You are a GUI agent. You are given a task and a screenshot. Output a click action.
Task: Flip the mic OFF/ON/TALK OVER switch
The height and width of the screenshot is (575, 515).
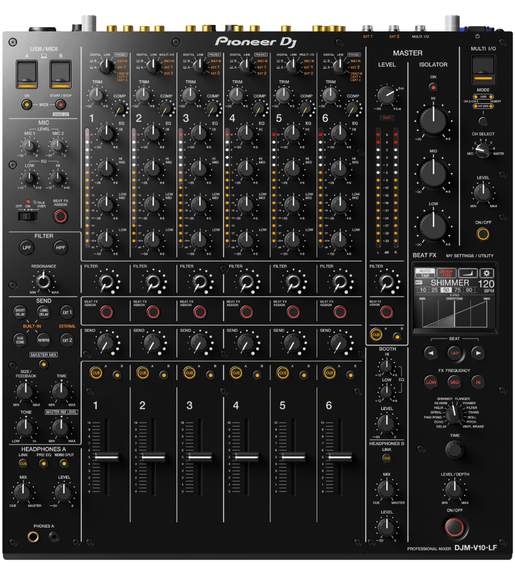pos(29,216)
